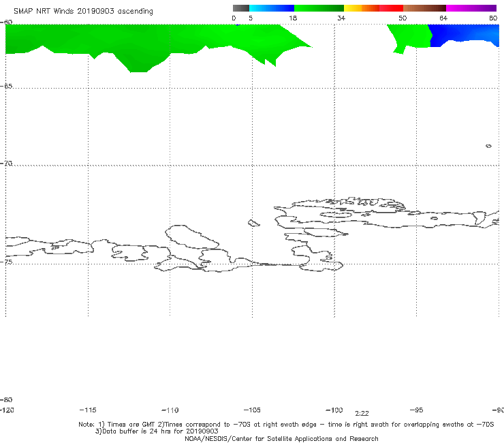The image size is (504, 443).
Task: Click the yellow-orange segment of the colorbar
Action: pyautogui.click(x=362, y=8)
